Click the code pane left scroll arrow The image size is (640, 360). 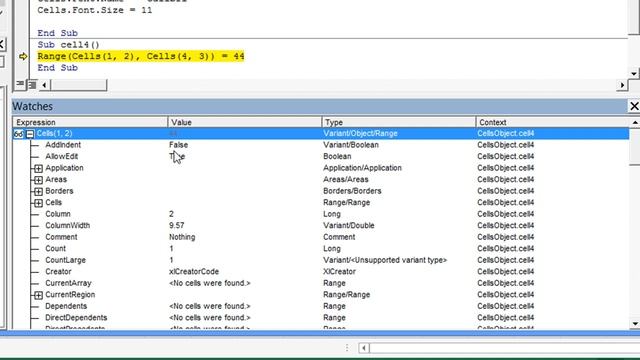[44, 85]
